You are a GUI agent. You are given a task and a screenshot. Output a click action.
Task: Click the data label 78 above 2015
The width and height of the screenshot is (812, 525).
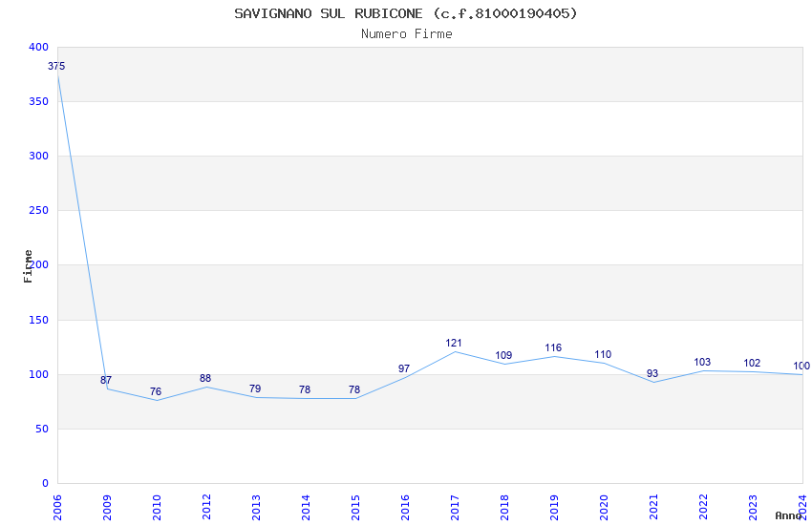[x=354, y=389]
